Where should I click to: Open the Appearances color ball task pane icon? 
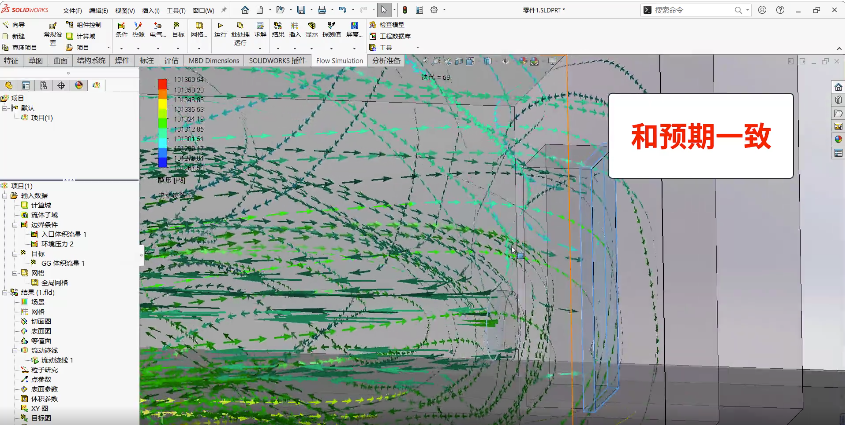837,139
